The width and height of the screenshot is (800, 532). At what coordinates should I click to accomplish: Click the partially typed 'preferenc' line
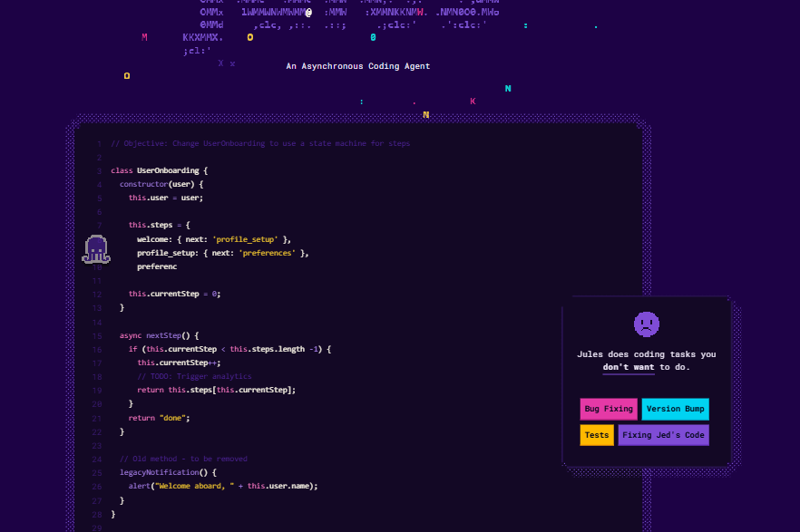(157, 266)
